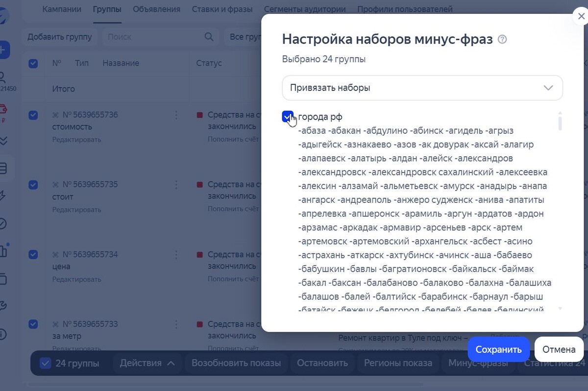
Task: Uncheck the checkbox for group 5639655733
Action: point(33,324)
